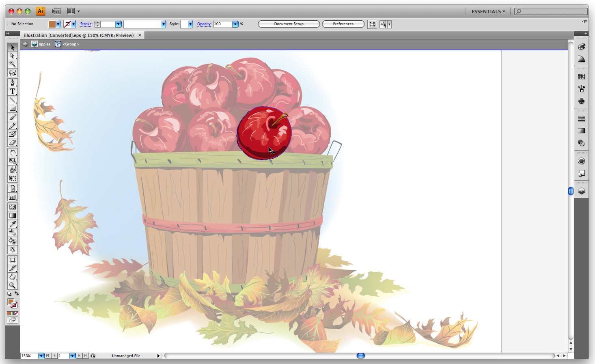This screenshot has height=364, width=595.
Task: Open the Swatches panel icon
Action: click(582, 76)
